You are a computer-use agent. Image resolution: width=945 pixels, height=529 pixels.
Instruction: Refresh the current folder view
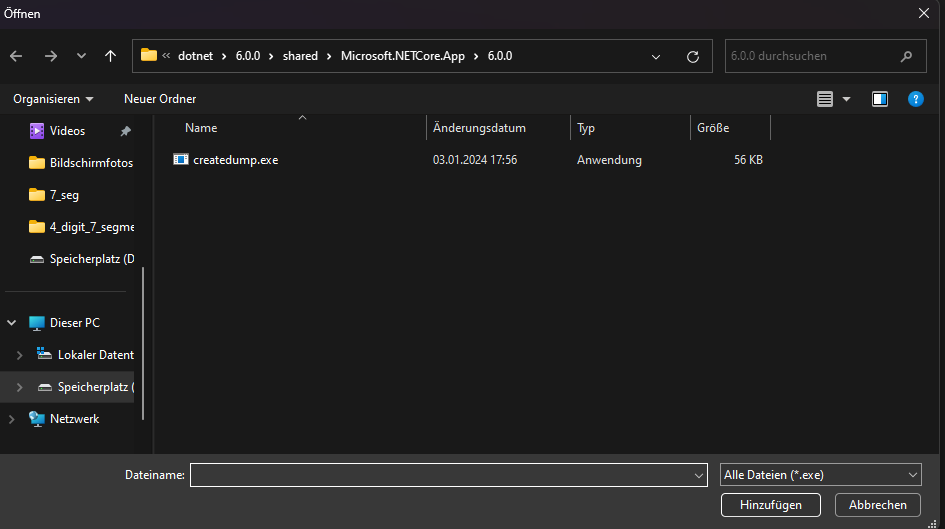pos(693,57)
